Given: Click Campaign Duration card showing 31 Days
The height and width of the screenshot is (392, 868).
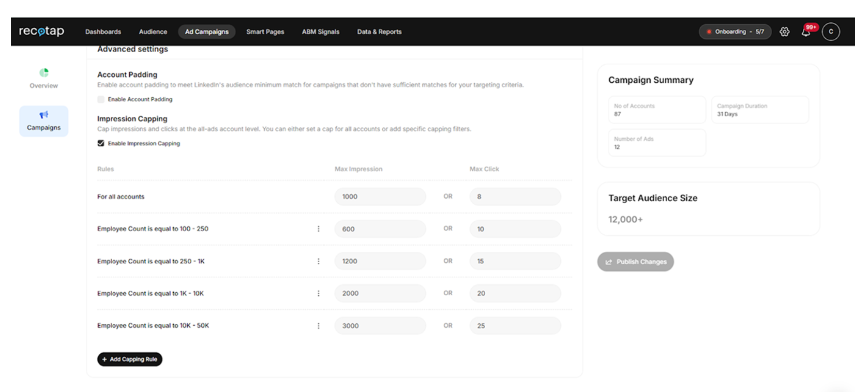Looking at the screenshot, I should (x=760, y=110).
